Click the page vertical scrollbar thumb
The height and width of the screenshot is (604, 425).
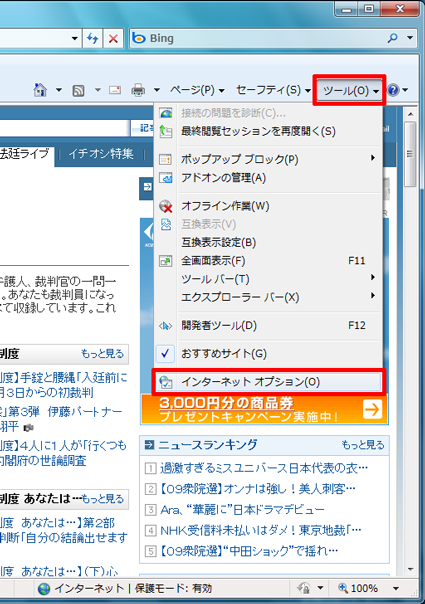[x=410, y=154]
